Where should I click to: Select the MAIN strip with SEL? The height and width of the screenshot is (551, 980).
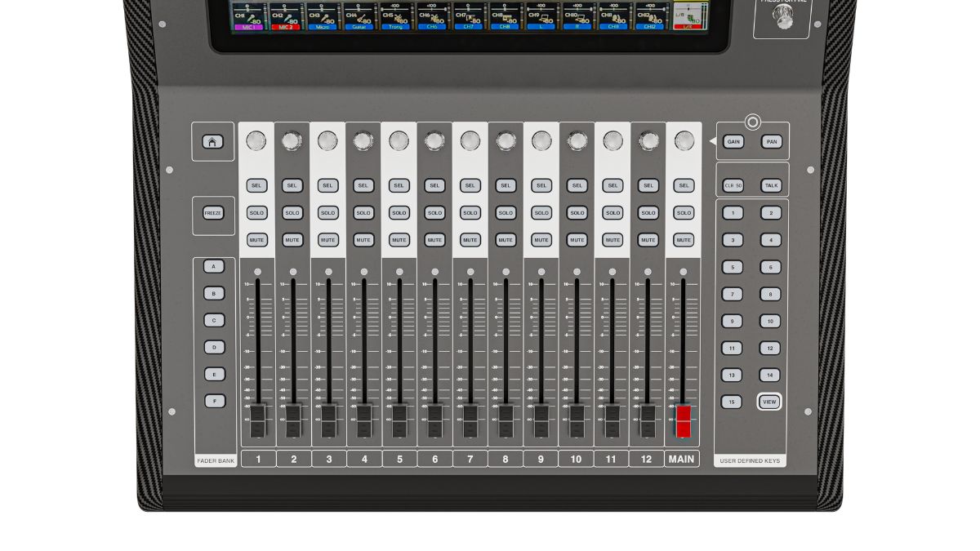(x=684, y=185)
